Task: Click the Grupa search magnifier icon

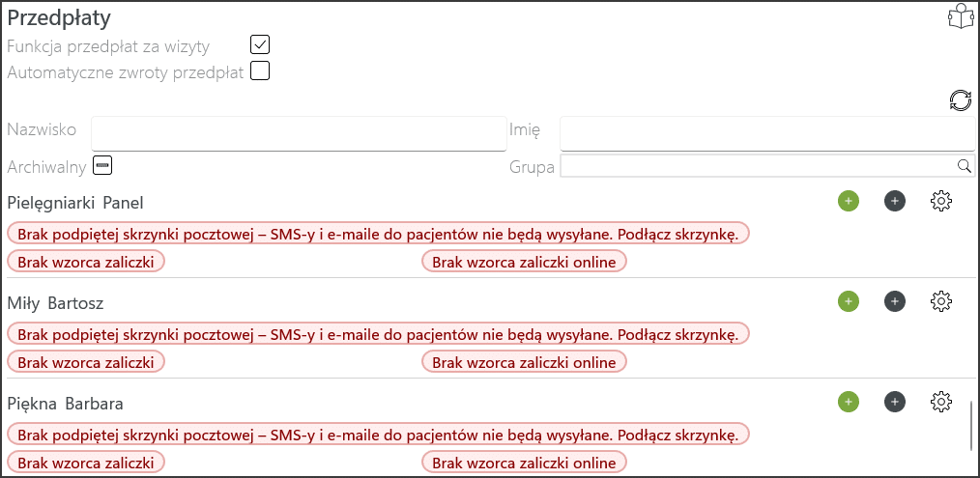Action: 964,166
